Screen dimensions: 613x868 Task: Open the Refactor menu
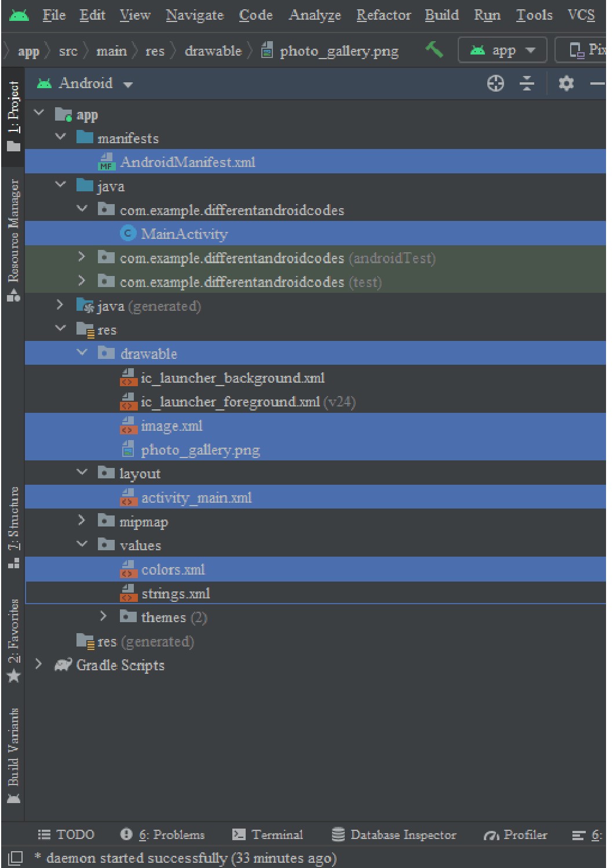(383, 15)
